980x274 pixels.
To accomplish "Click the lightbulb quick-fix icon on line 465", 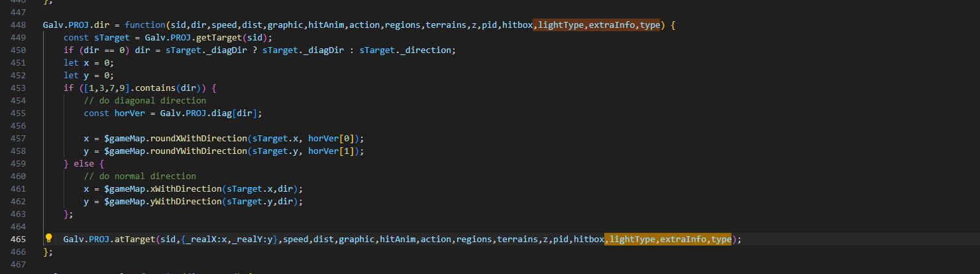I will tap(48, 238).
